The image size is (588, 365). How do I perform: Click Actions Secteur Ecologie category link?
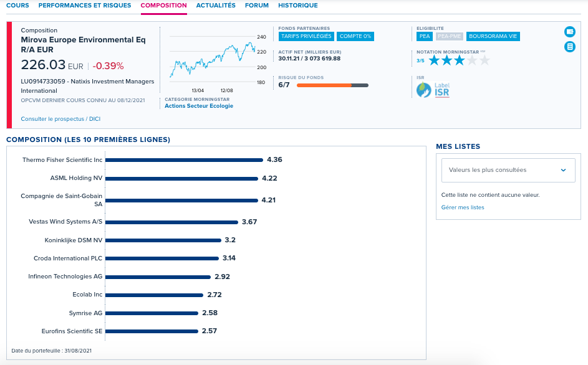pos(199,106)
